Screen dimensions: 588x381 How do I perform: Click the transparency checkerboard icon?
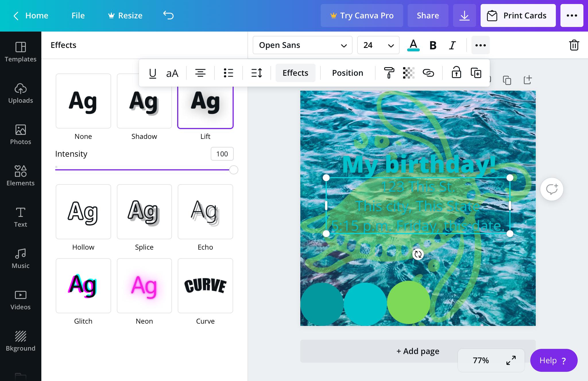409,73
